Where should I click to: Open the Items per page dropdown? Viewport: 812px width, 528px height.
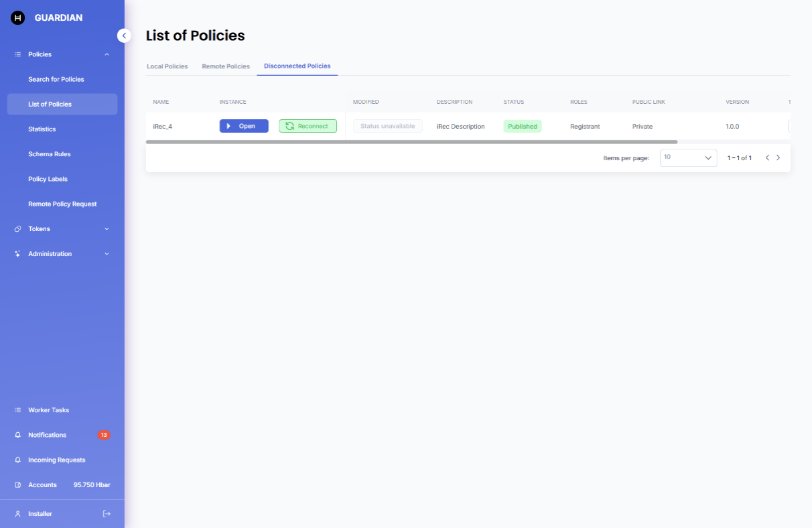688,158
